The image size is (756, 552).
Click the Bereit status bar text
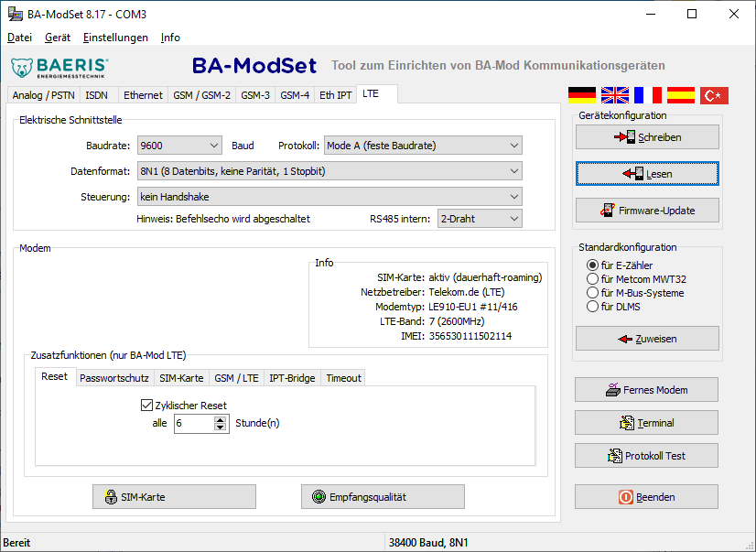(16, 543)
